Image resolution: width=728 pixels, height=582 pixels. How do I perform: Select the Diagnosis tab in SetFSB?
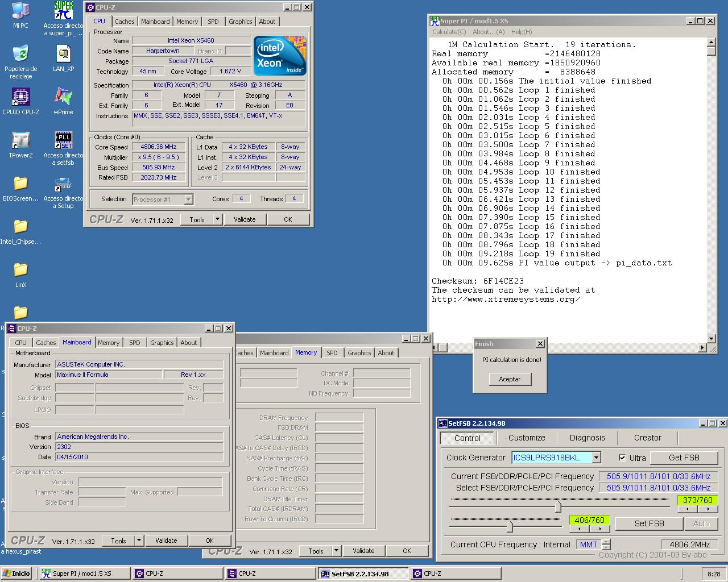point(588,438)
